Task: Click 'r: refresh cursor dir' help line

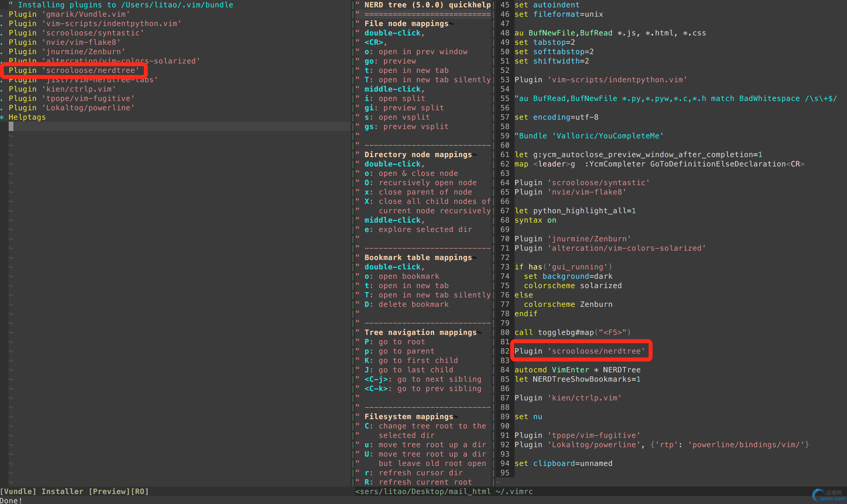Action: pyautogui.click(x=414, y=473)
